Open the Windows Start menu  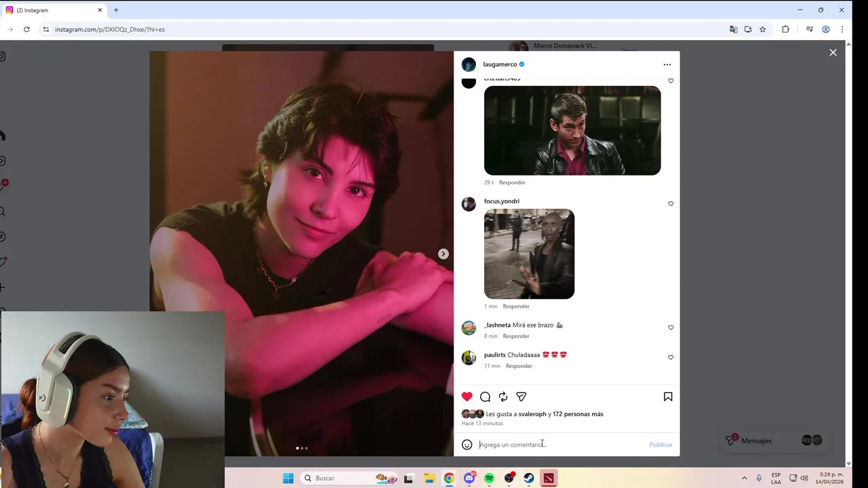pos(288,478)
